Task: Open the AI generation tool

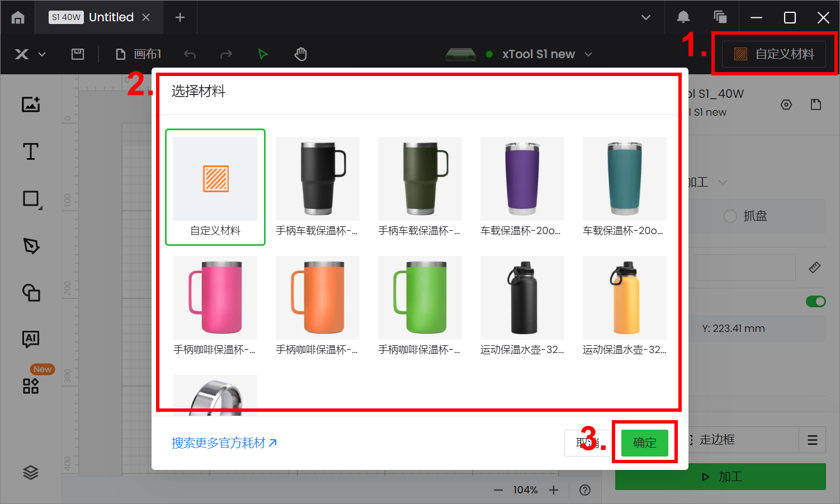Action: 31,339
